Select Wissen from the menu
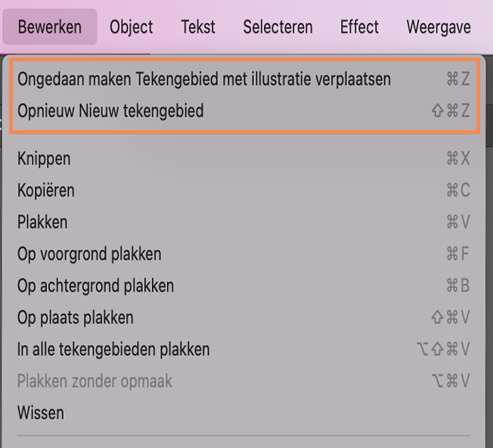This screenshot has width=493, height=448. 41,413
